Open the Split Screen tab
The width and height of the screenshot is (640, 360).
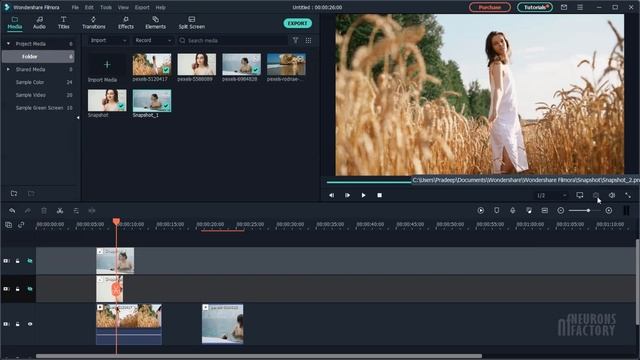pyautogui.click(x=192, y=23)
